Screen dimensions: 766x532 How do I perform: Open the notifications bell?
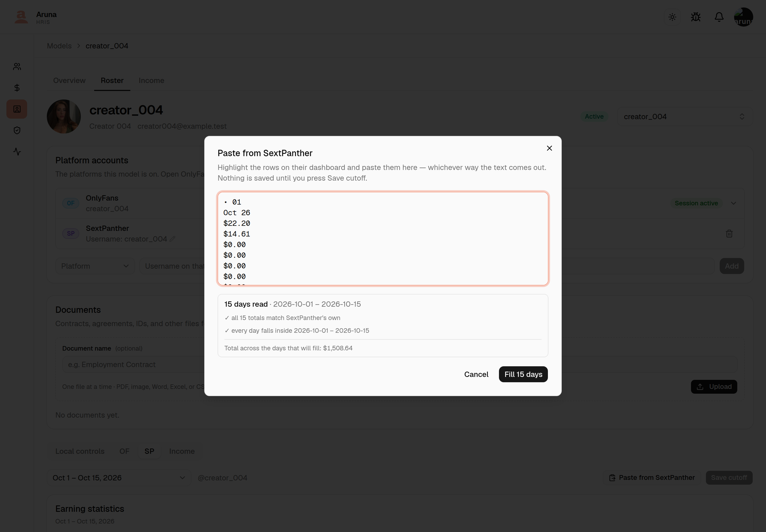point(719,17)
